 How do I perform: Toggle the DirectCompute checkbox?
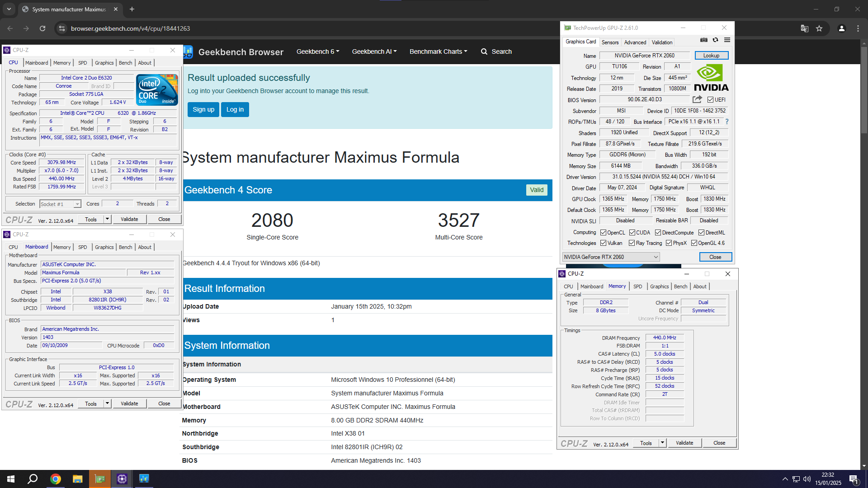click(658, 233)
